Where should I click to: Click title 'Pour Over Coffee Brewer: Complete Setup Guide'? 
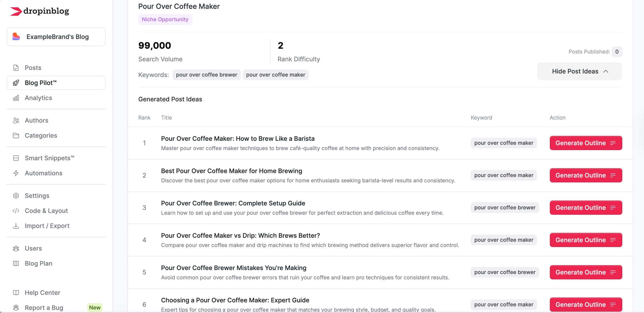point(233,203)
